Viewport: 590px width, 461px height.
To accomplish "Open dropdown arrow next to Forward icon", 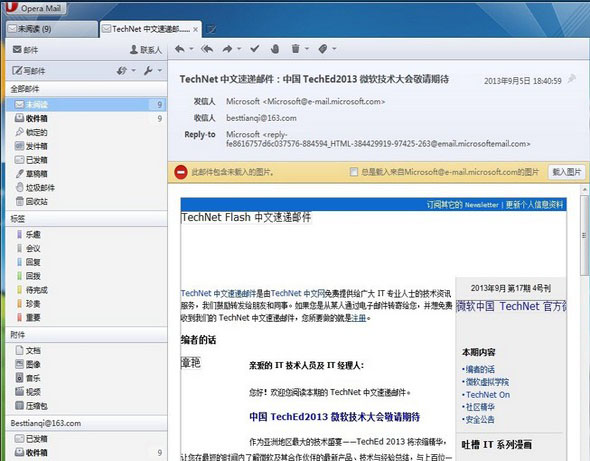I will [x=239, y=49].
